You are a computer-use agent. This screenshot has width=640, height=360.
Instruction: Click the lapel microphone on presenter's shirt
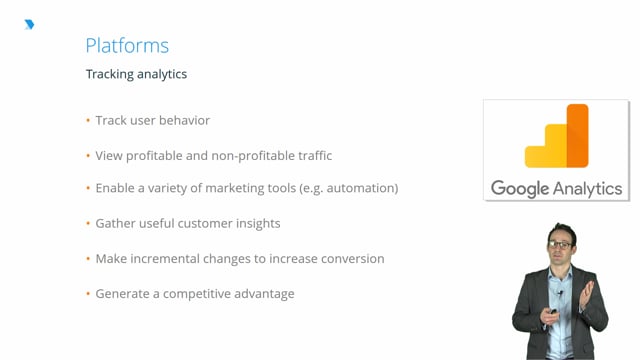pos(560,293)
